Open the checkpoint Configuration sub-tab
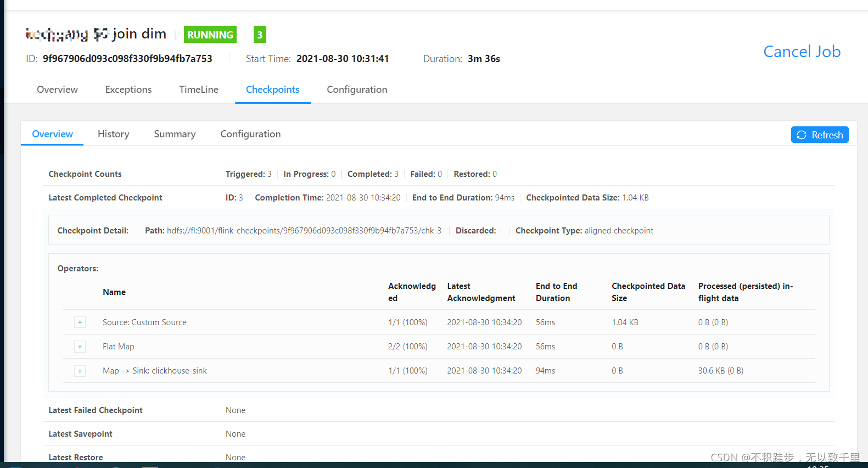 tap(250, 134)
